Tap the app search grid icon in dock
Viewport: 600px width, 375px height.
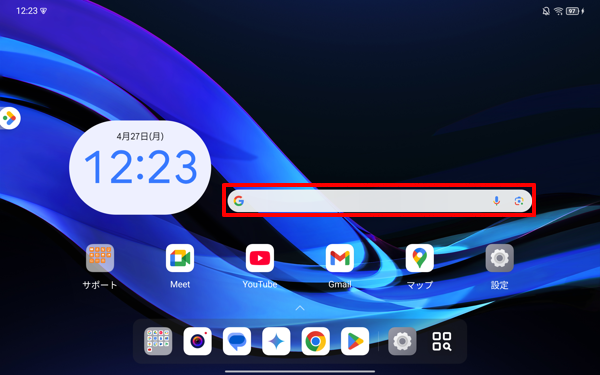442,341
